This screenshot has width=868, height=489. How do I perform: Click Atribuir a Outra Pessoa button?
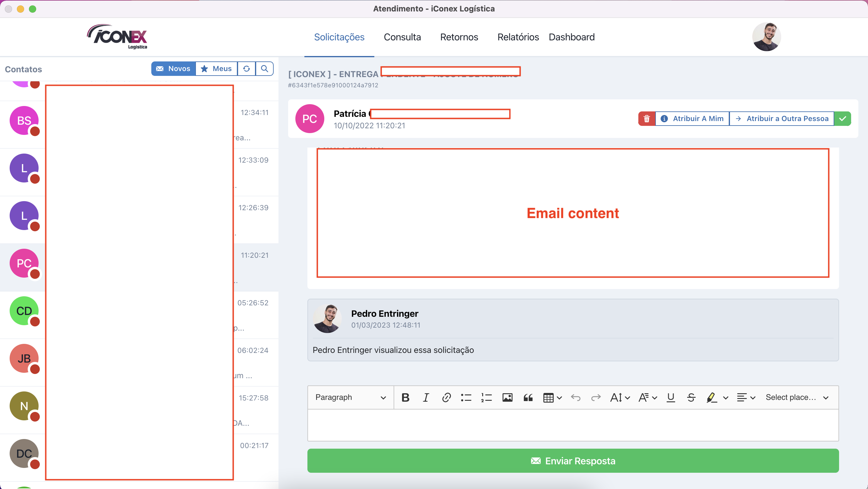click(x=782, y=118)
